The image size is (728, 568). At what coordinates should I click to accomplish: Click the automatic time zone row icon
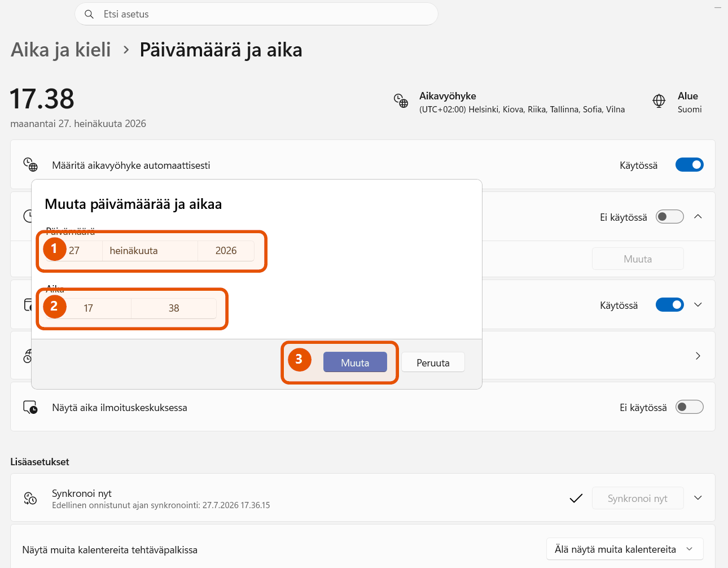point(30,165)
